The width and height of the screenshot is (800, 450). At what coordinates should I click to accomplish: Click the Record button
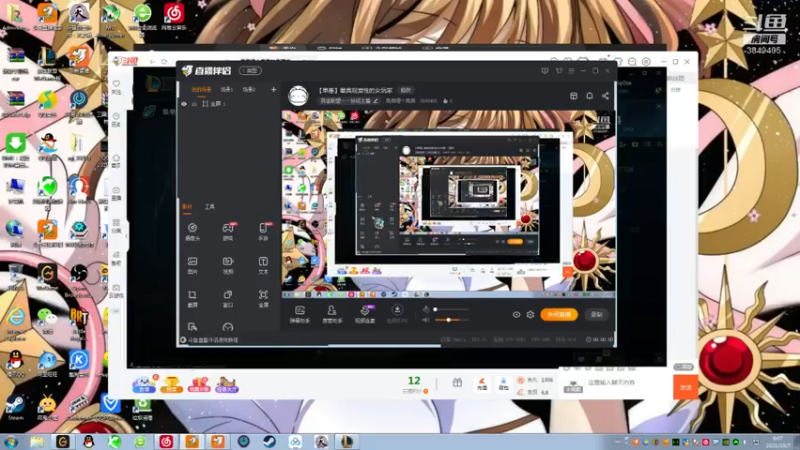point(596,314)
